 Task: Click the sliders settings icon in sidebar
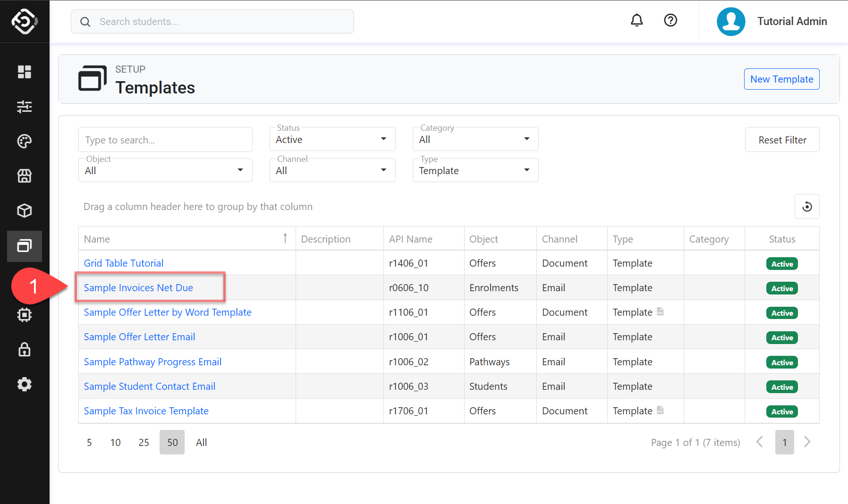click(x=25, y=107)
